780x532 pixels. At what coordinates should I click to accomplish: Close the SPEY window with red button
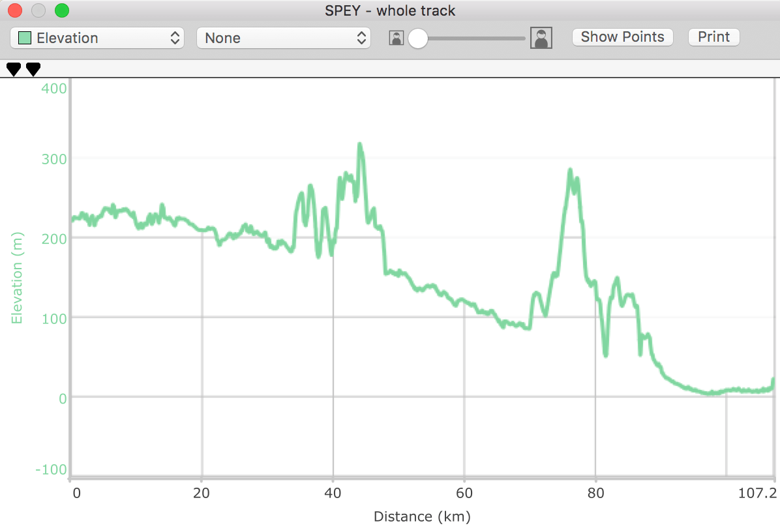[15, 10]
